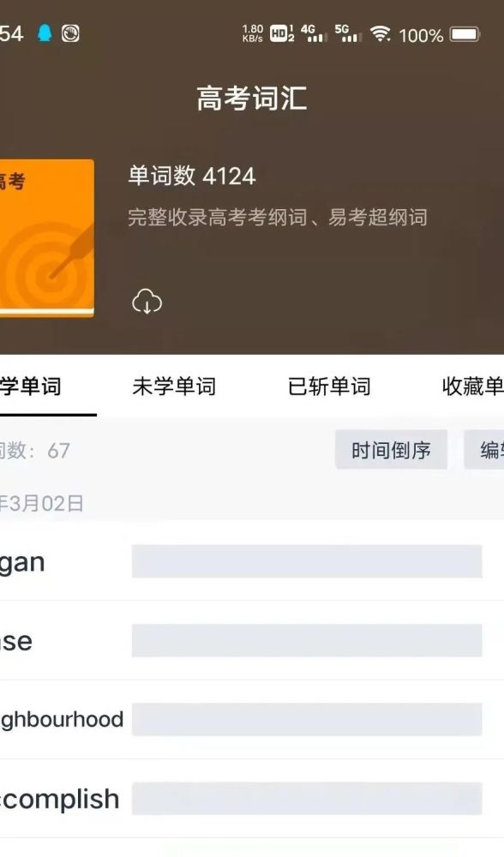Switch to the 未学单词 tab
Screen dimensions: 504x857
(174, 387)
